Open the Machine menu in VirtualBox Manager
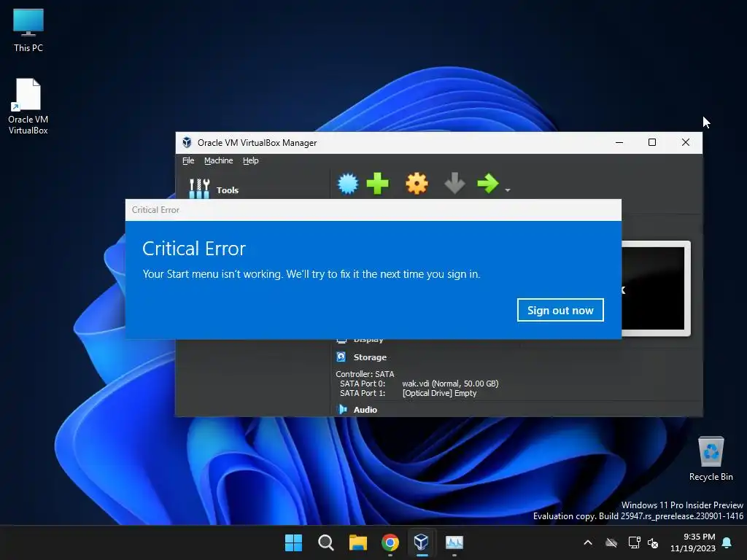The image size is (747, 560). tap(219, 160)
